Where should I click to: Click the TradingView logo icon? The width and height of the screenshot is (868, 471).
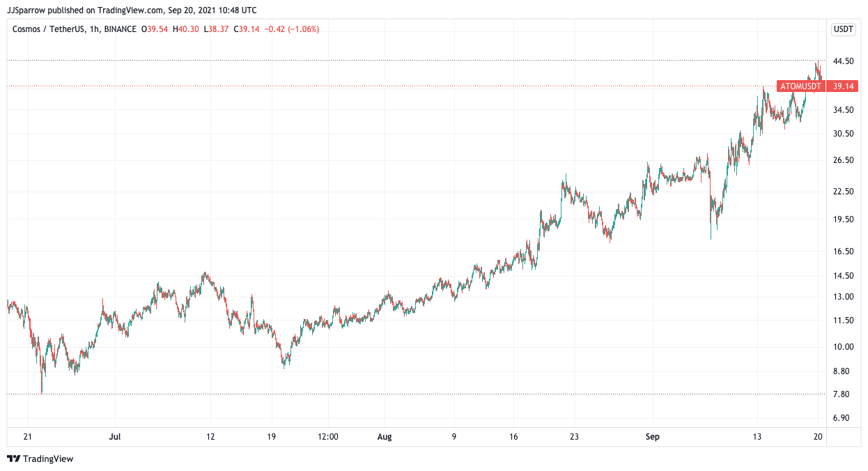[x=13, y=458]
